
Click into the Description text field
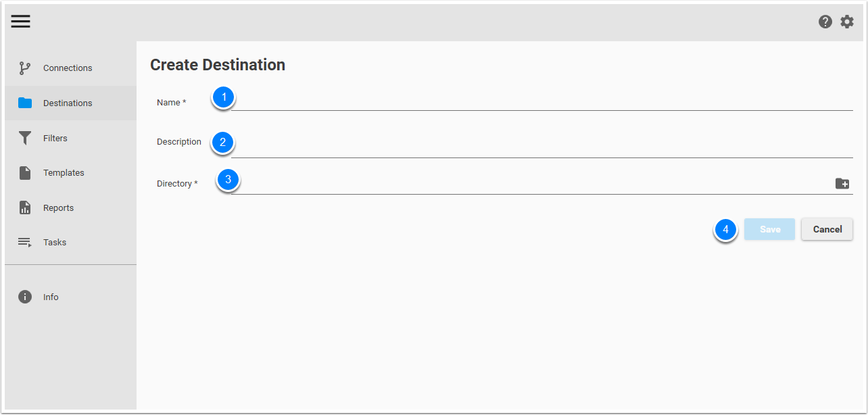[541, 147]
